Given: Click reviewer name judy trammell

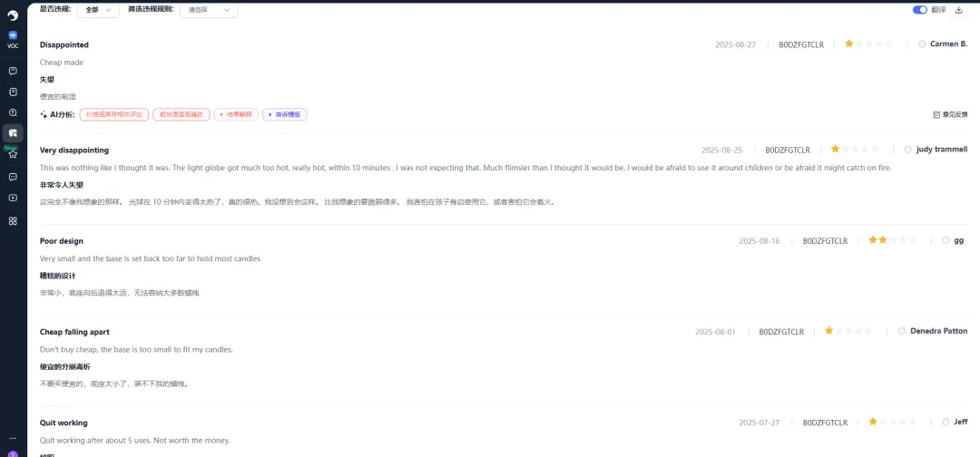Looking at the screenshot, I should (x=942, y=150).
